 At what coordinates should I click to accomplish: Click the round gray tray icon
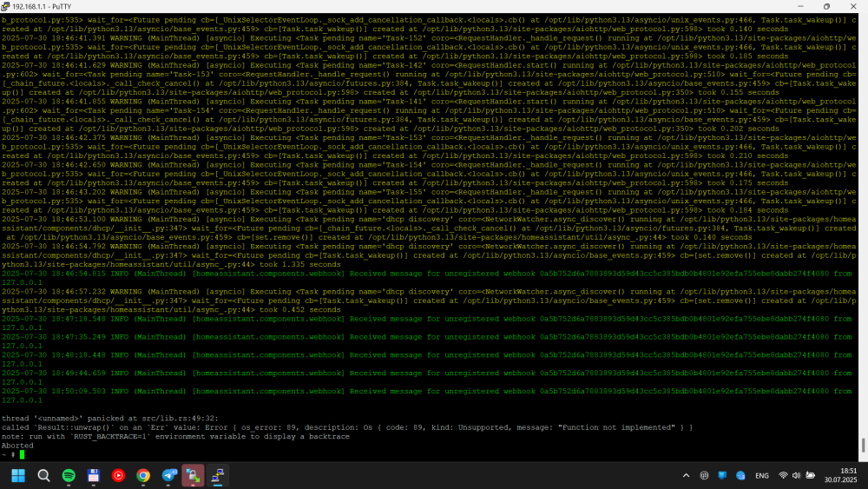(x=704, y=476)
